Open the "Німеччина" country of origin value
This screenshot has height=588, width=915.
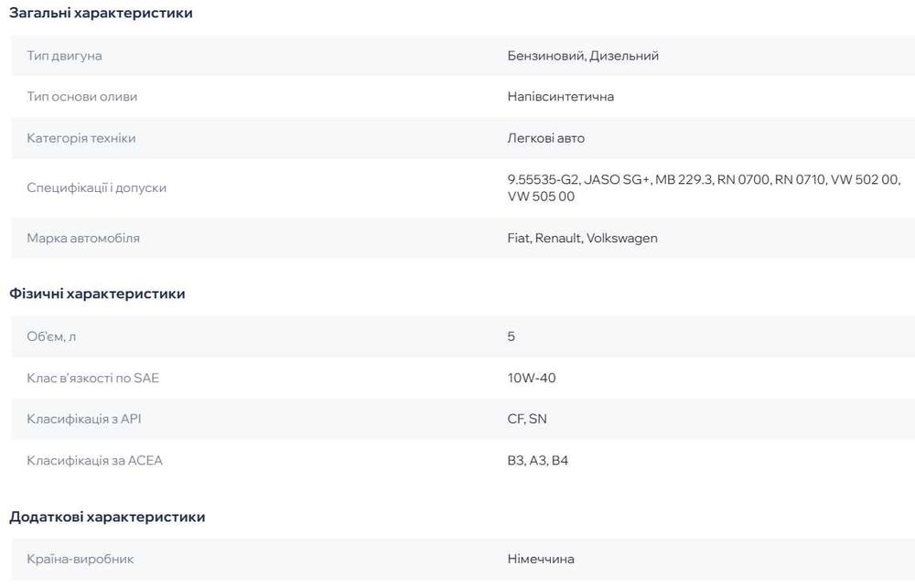point(541,559)
